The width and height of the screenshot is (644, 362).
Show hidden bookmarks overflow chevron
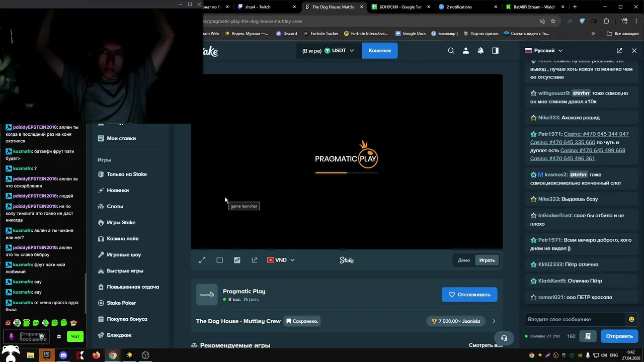pyautogui.click(x=593, y=34)
